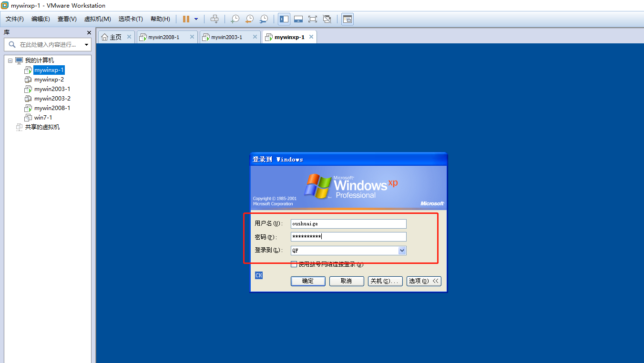Collapse options with the 选项(O) << button
Viewport: 644px width, 363px height.
click(424, 281)
